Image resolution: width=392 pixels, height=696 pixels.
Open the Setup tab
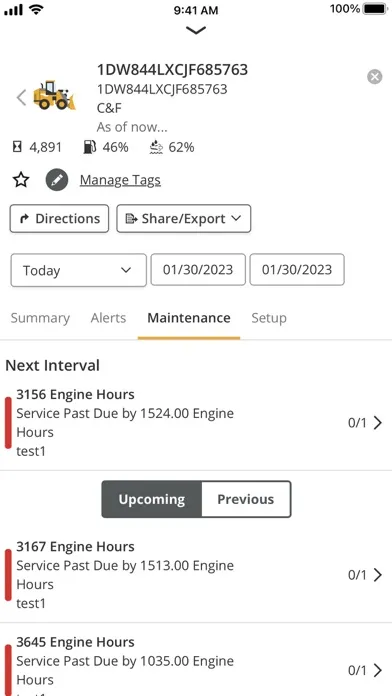point(269,318)
